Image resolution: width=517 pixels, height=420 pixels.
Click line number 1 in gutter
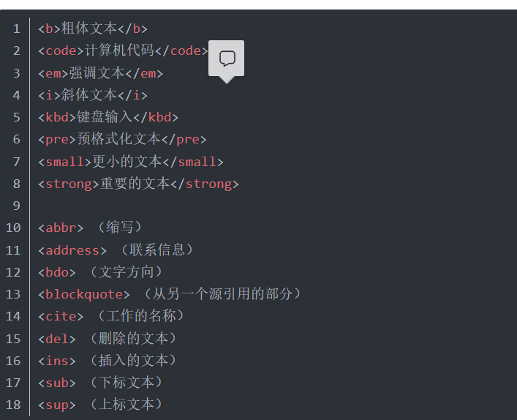16,29
